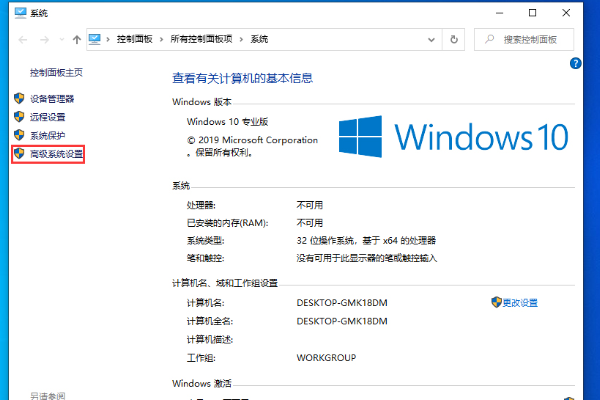Expand chevron after 控制面板 breadcrumb
Image resolution: width=600 pixels, height=400 pixels.
pyautogui.click(x=161, y=39)
